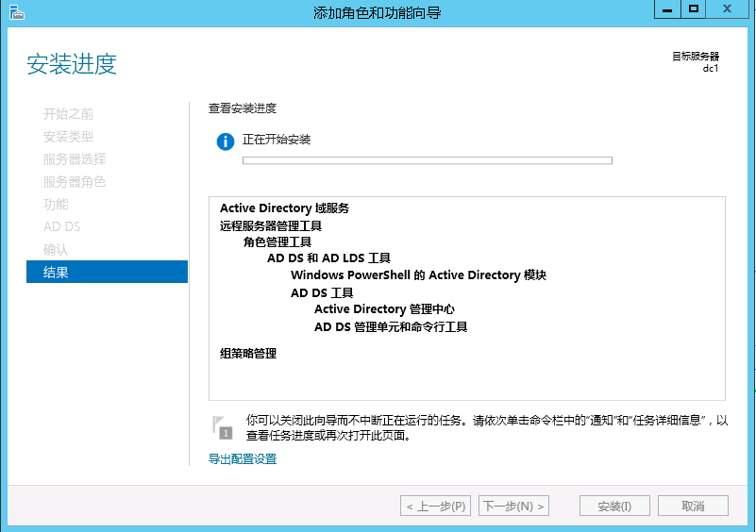Screen dimensions: 756x532
Task: Select the 开始之前 step
Action: point(69,114)
